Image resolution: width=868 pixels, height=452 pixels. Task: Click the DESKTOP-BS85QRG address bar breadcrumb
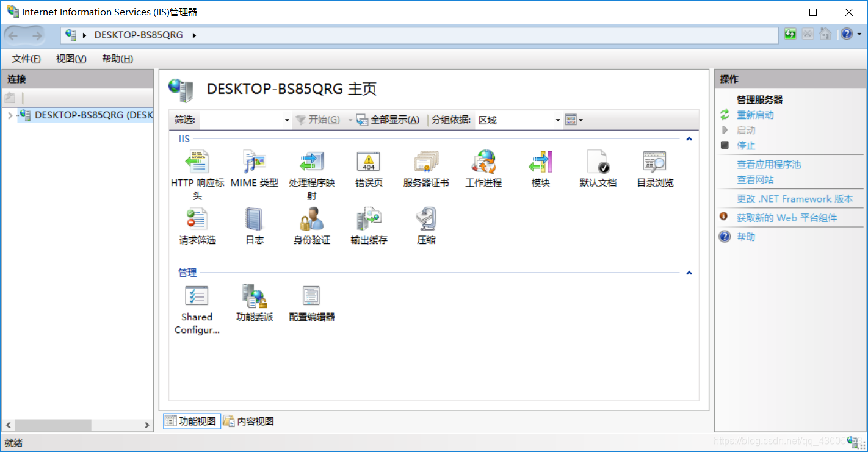[139, 35]
